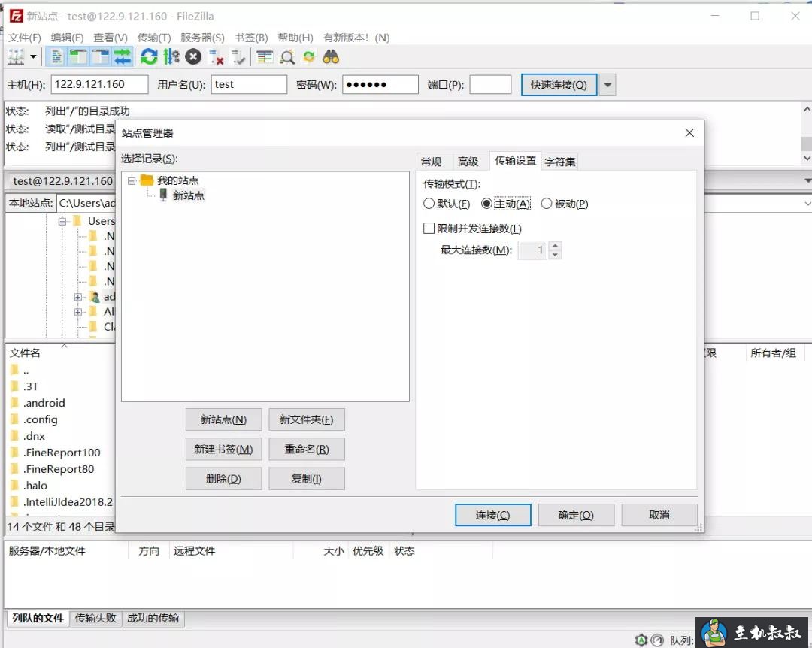Toggle message log display icon
812x648 pixels.
coord(56,56)
